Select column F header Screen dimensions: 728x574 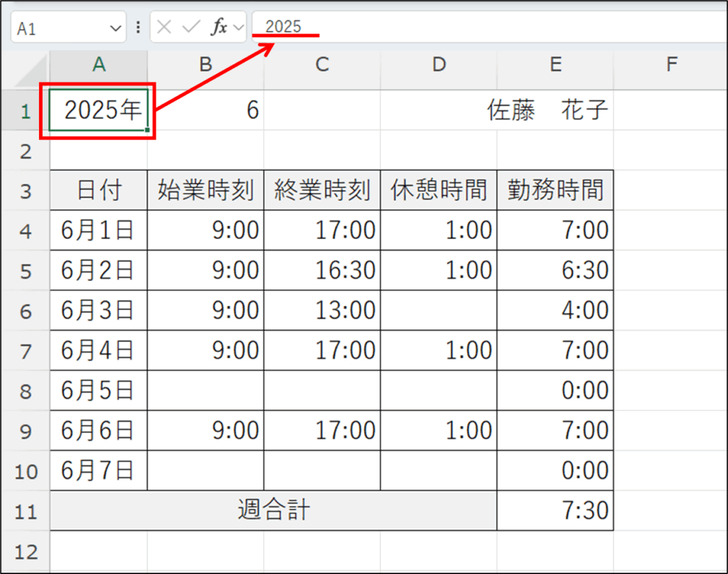[671, 65]
